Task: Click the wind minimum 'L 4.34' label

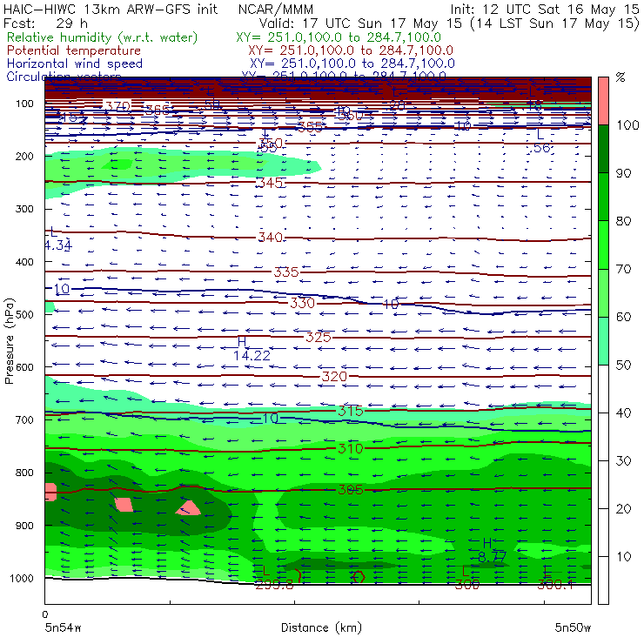Action: (x=58, y=238)
